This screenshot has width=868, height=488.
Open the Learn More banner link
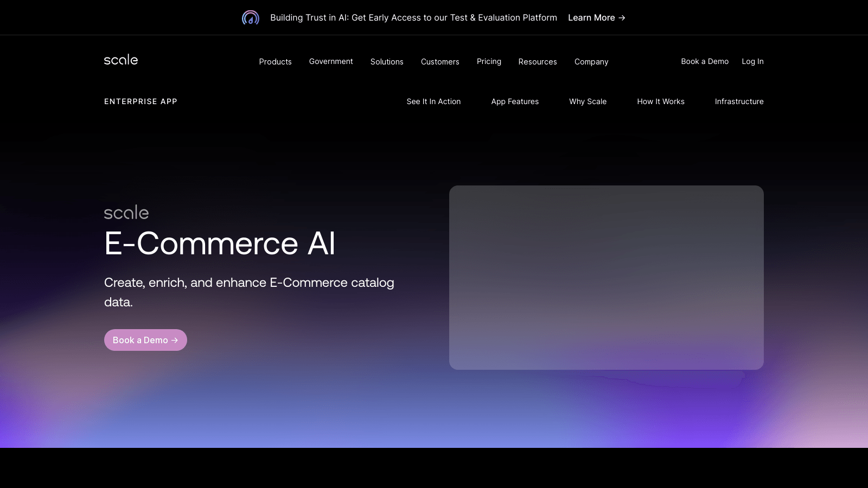[597, 18]
